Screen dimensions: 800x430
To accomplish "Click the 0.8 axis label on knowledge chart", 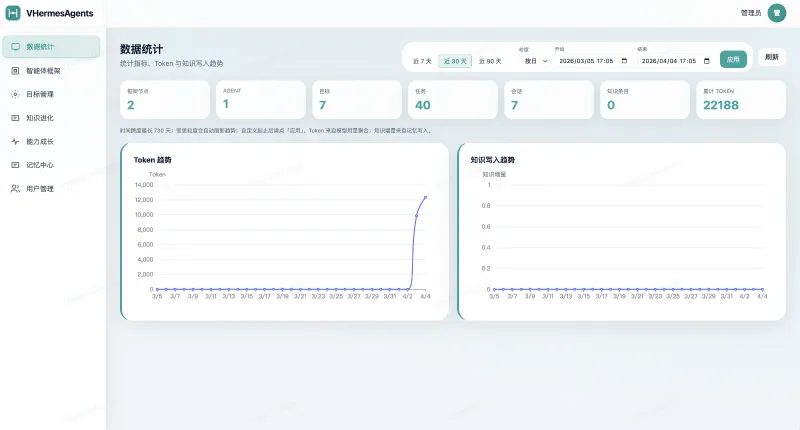I will [x=486, y=206].
